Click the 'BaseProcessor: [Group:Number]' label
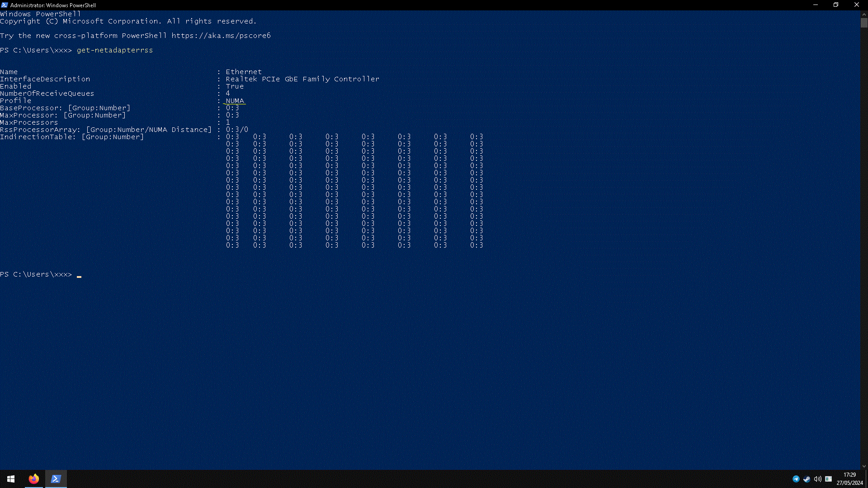 65,108
